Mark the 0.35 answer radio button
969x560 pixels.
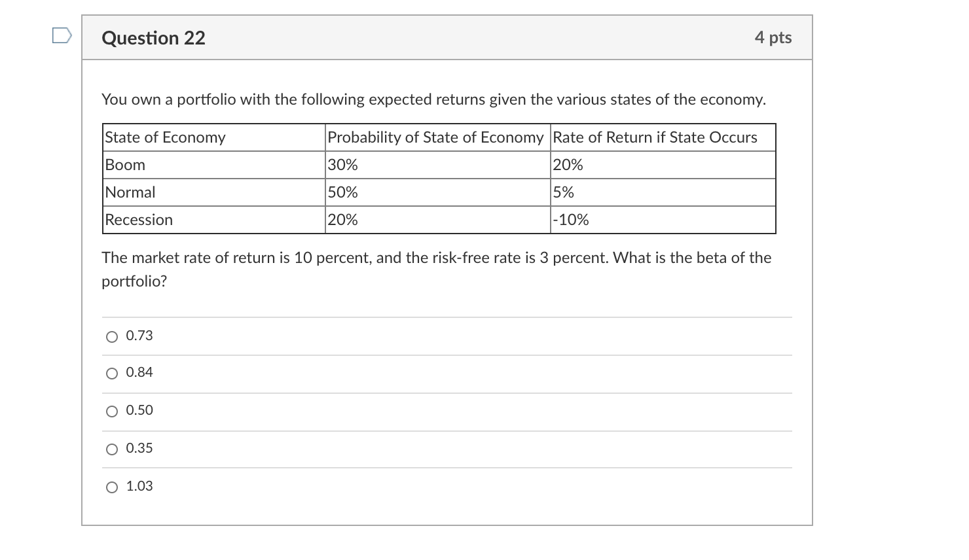click(112, 449)
